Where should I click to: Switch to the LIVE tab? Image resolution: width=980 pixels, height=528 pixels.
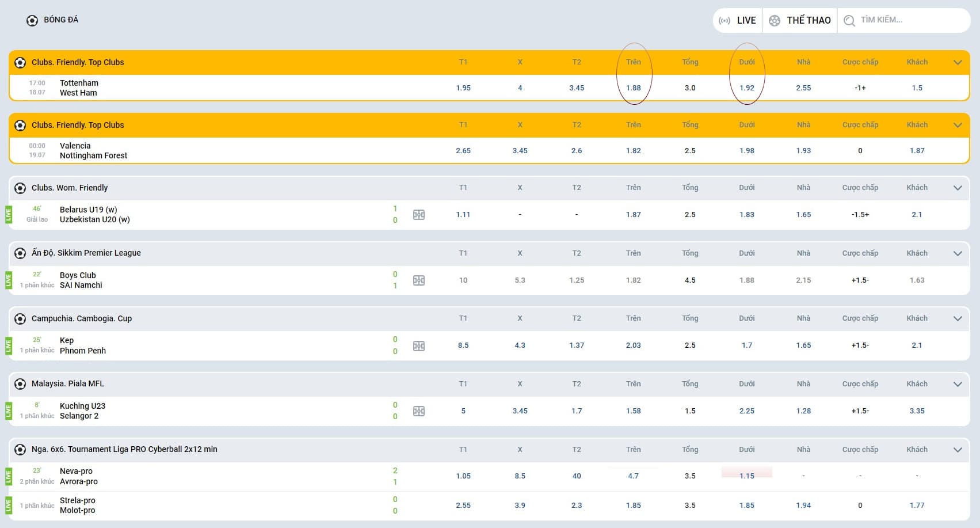point(738,21)
